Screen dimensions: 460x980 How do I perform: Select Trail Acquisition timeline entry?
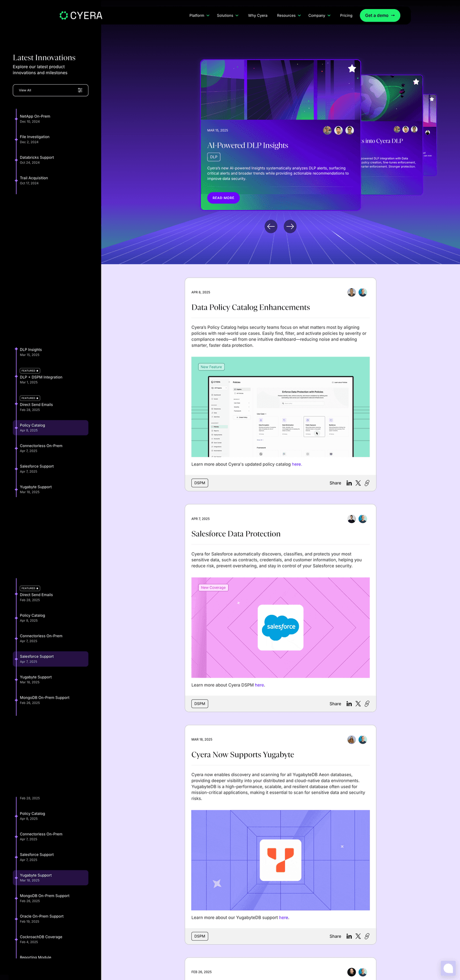(x=34, y=180)
